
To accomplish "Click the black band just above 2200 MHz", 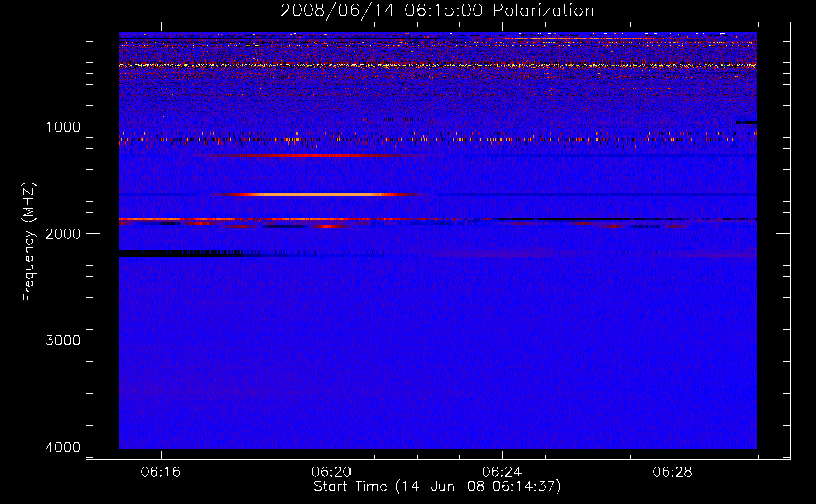I will coord(182,253).
